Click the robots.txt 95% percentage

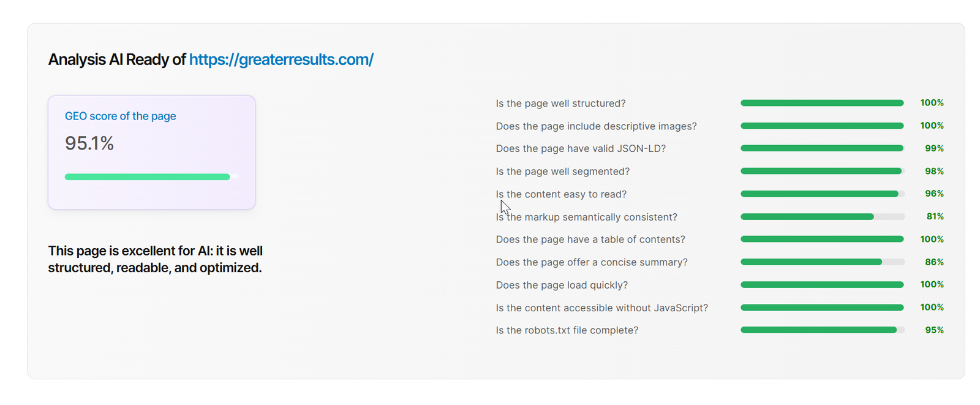(x=934, y=330)
